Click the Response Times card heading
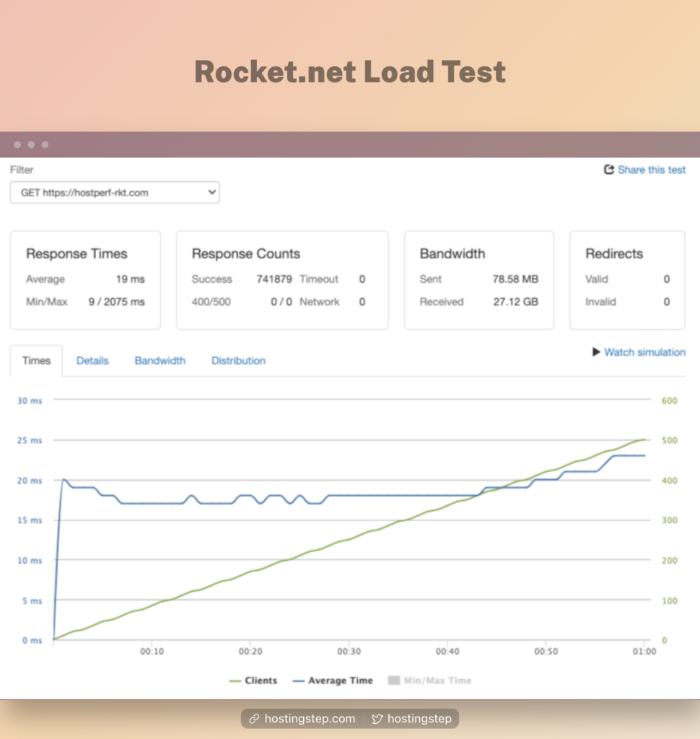700x739 pixels. click(76, 253)
